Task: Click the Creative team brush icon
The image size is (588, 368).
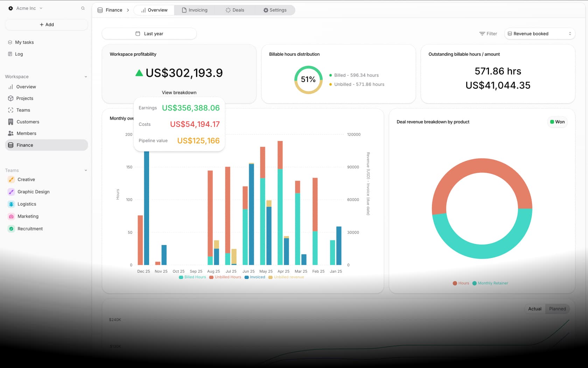Action: click(x=11, y=179)
